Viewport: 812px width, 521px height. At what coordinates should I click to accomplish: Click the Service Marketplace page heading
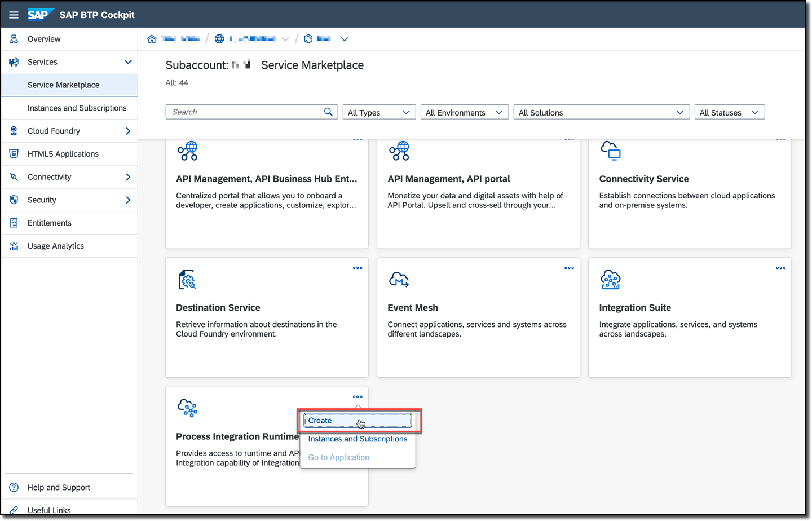312,65
